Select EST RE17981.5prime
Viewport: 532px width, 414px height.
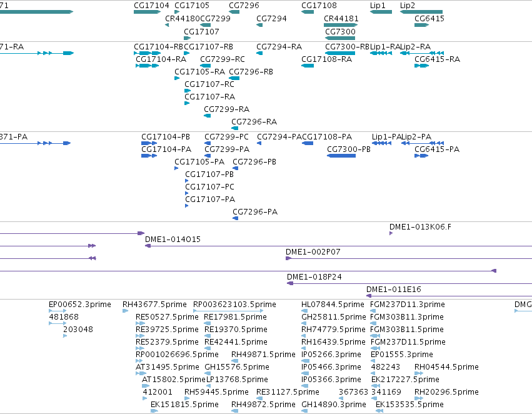point(208,323)
